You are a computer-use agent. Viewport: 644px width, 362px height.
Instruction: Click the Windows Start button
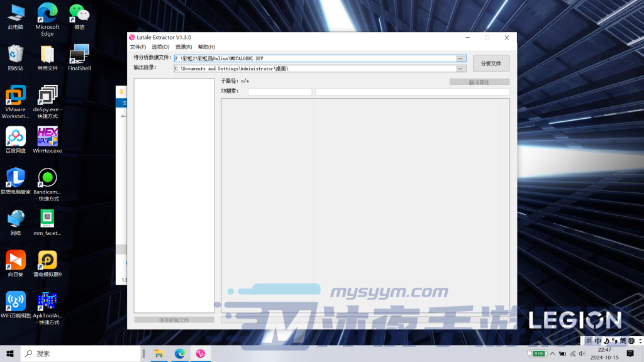point(10,354)
